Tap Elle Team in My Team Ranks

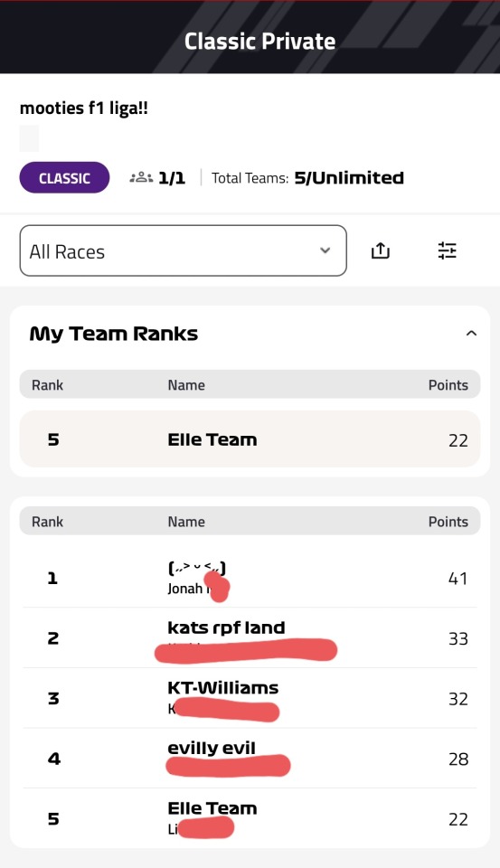pos(250,439)
